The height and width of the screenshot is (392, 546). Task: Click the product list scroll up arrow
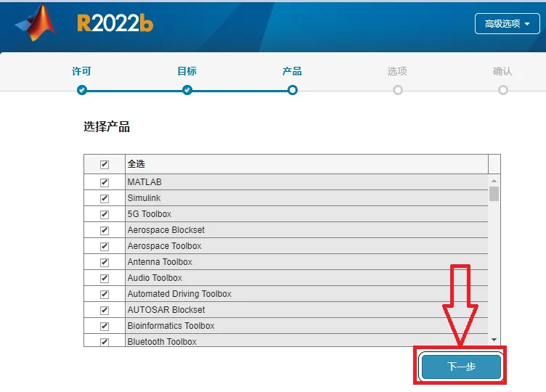pyautogui.click(x=494, y=181)
